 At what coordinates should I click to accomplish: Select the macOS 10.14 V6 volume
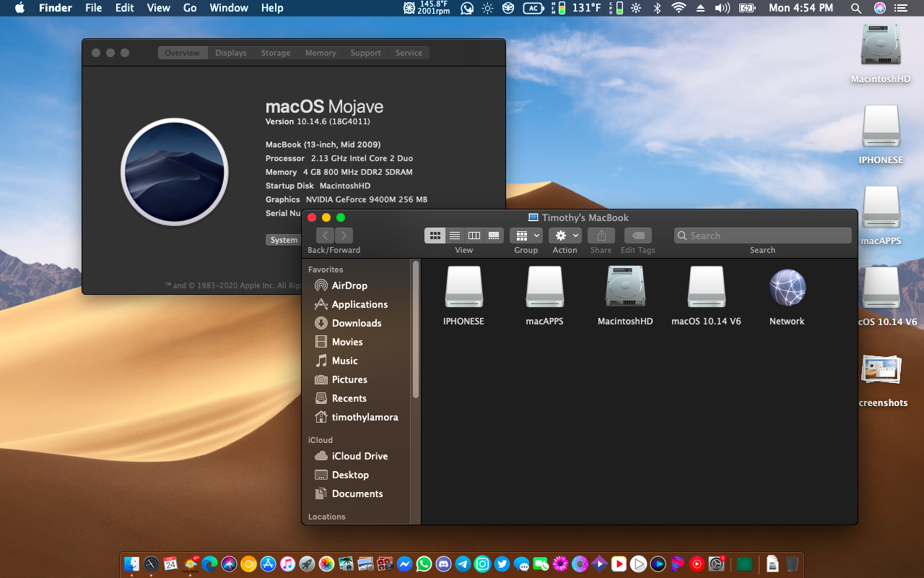coord(706,288)
